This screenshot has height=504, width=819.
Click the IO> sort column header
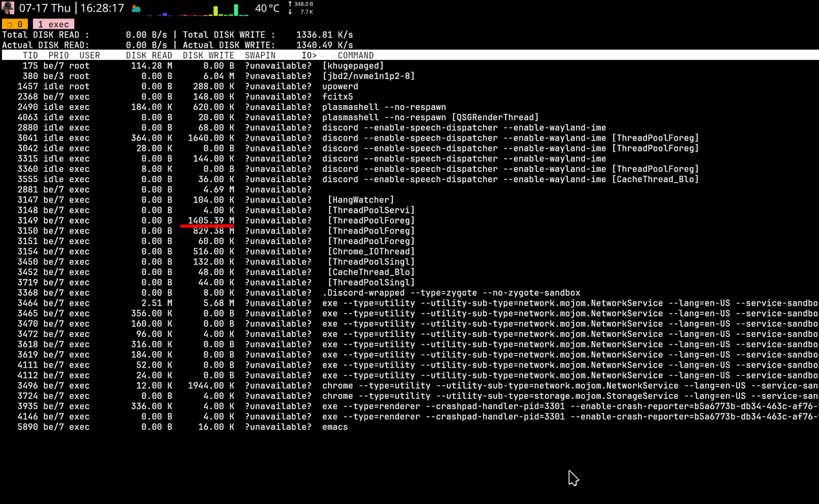(x=309, y=55)
